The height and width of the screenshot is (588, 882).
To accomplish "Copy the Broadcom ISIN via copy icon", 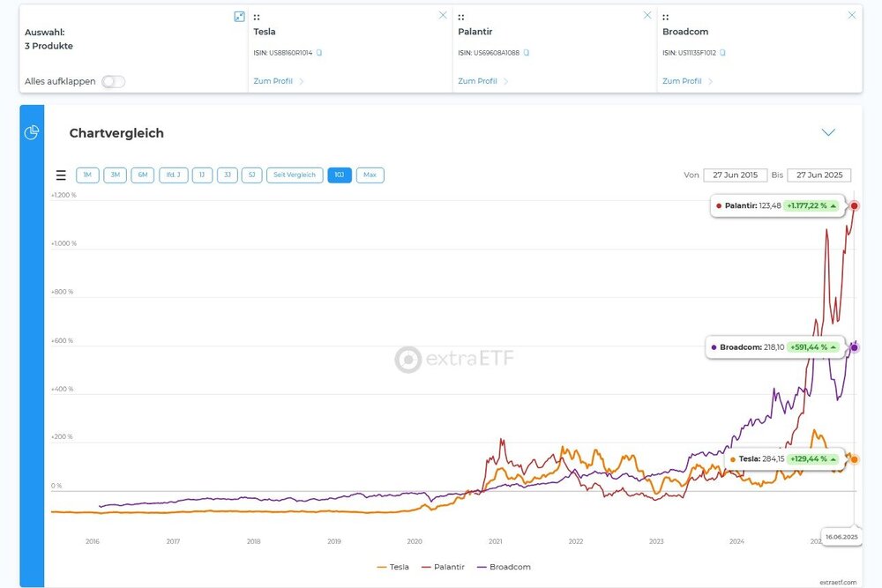I will pyautogui.click(x=722, y=53).
